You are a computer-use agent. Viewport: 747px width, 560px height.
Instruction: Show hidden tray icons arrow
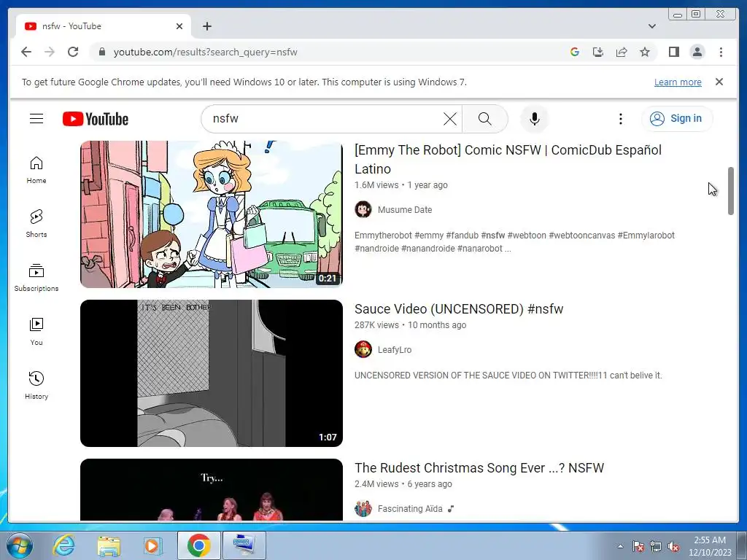tap(620, 546)
